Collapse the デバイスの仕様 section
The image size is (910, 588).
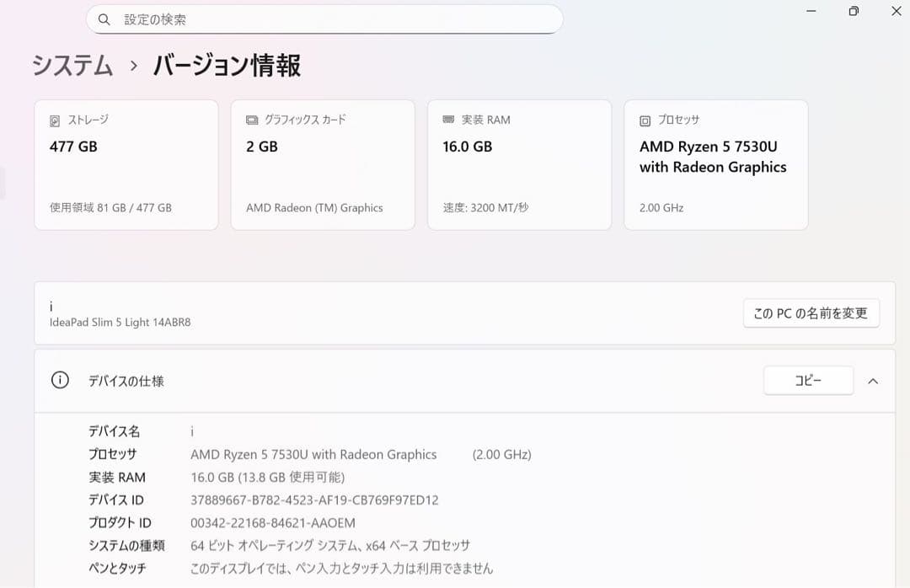coord(873,380)
